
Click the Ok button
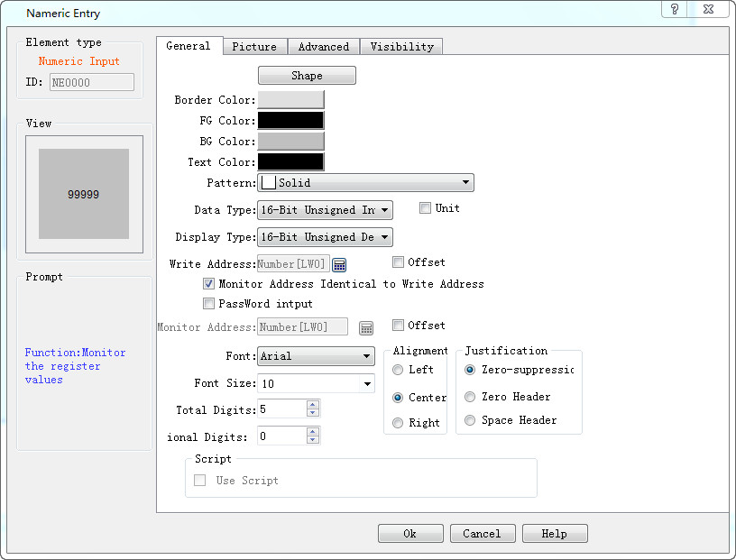(x=410, y=533)
